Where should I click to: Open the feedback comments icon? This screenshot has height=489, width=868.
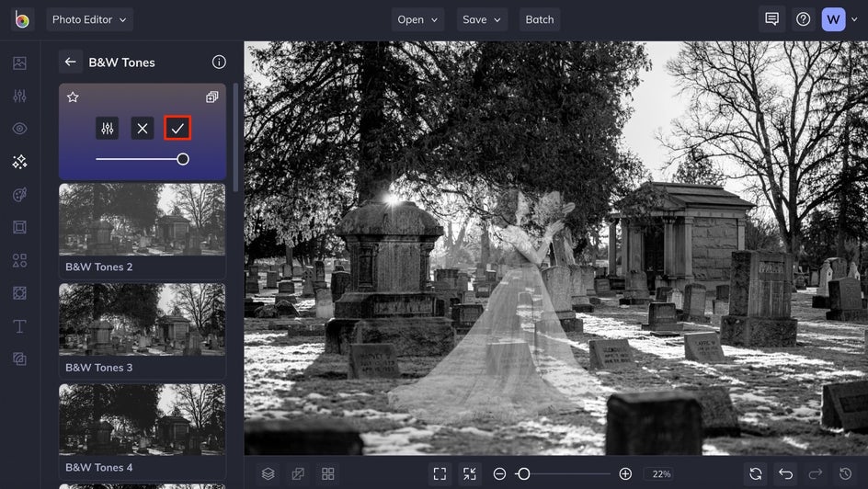tap(771, 19)
